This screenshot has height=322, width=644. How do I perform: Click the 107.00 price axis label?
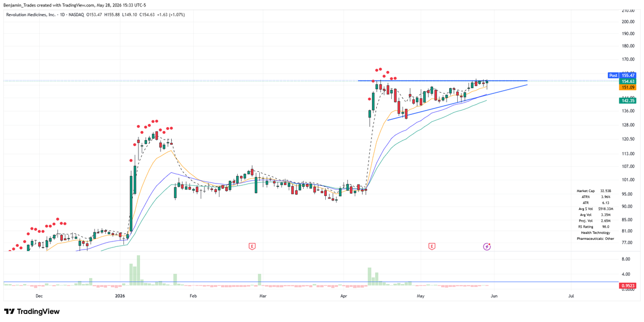point(628,166)
